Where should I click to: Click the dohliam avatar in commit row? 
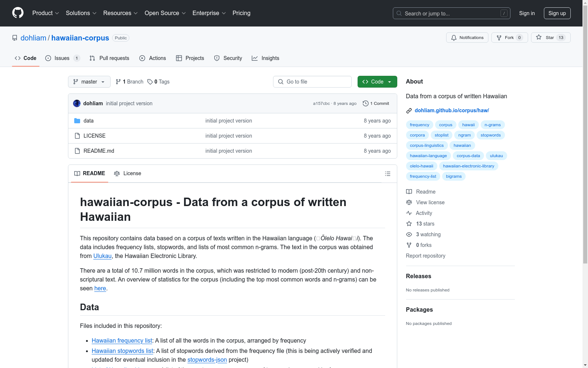77,103
